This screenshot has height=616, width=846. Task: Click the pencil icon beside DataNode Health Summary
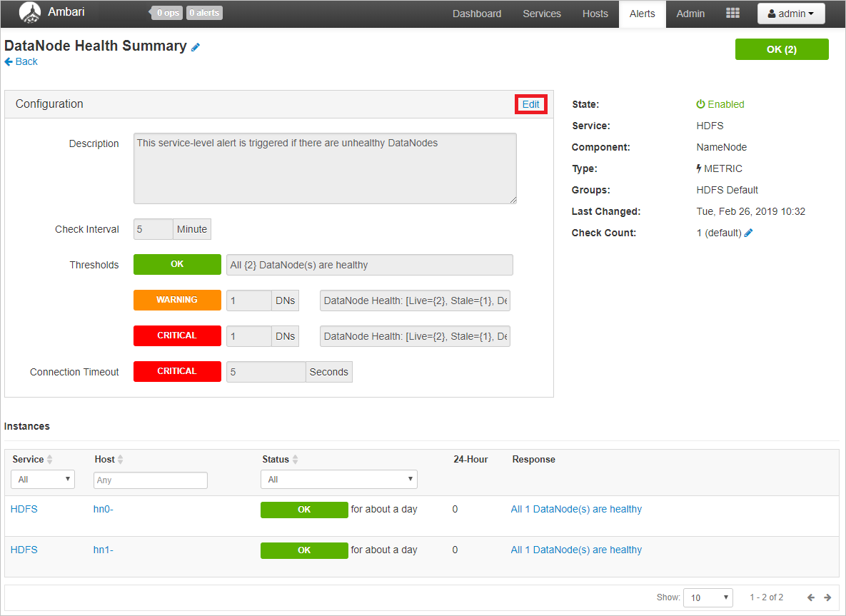[196, 46]
